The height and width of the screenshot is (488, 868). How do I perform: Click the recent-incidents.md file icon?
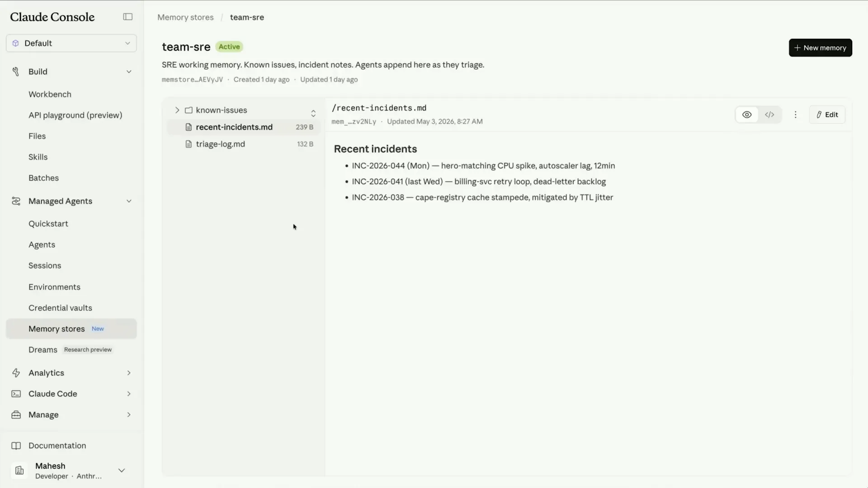[189, 127]
